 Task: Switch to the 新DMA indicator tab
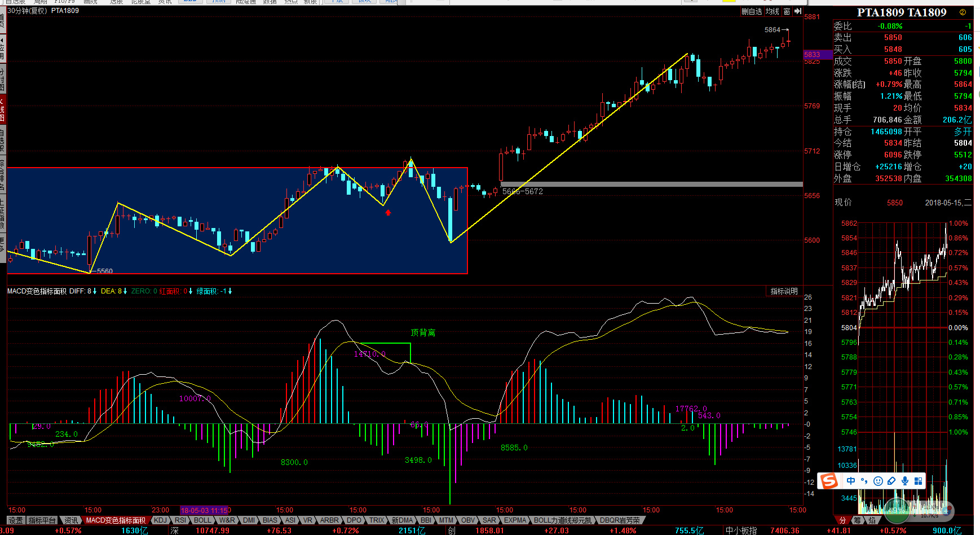coord(402,520)
